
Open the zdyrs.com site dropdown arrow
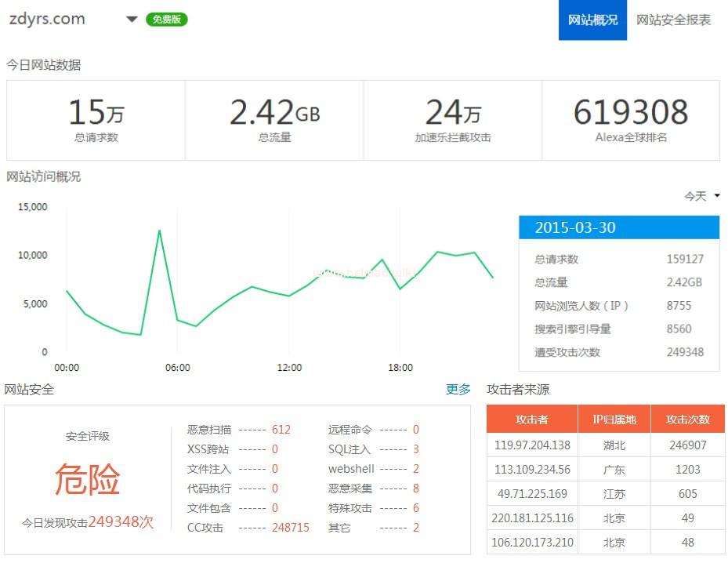(x=132, y=20)
